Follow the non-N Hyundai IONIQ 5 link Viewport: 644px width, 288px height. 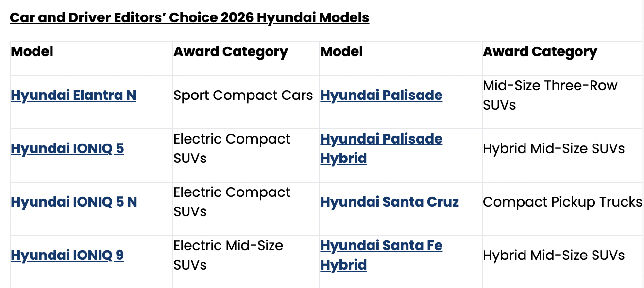[67, 148]
